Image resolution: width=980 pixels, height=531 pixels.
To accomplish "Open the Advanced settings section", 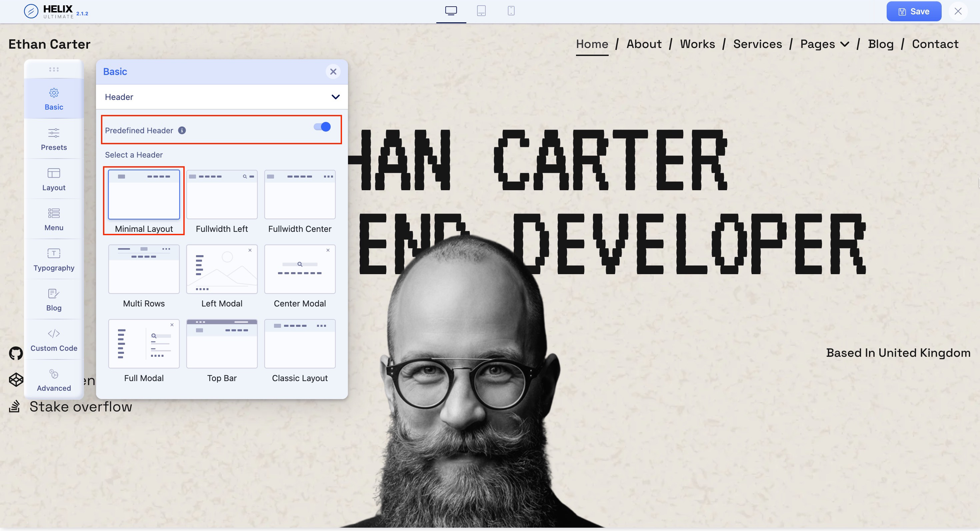I will pyautogui.click(x=54, y=380).
